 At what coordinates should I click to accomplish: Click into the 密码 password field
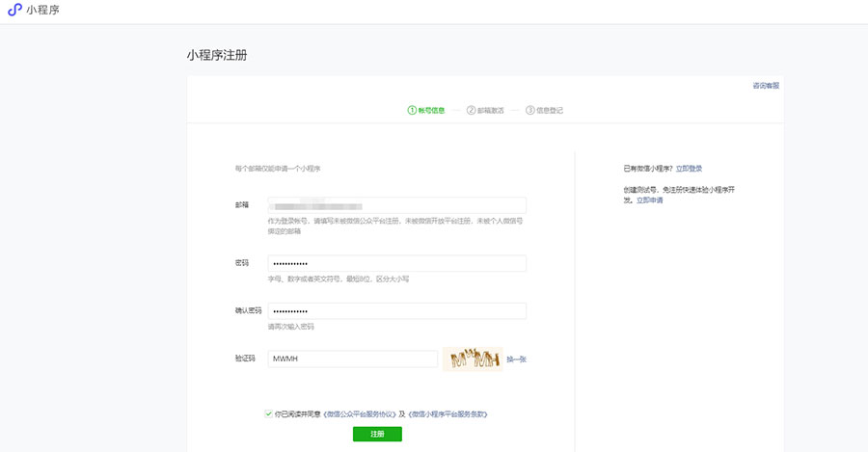click(x=396, y=263)
